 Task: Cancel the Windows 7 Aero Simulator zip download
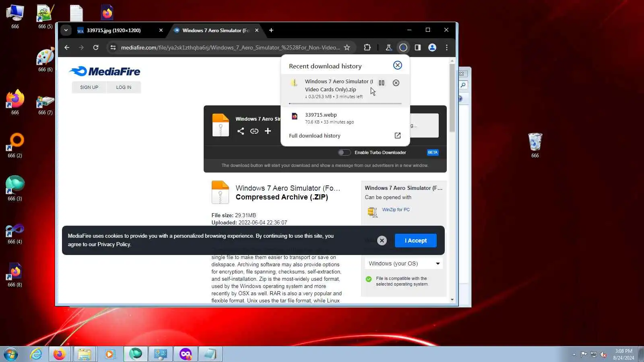(396, 83)
